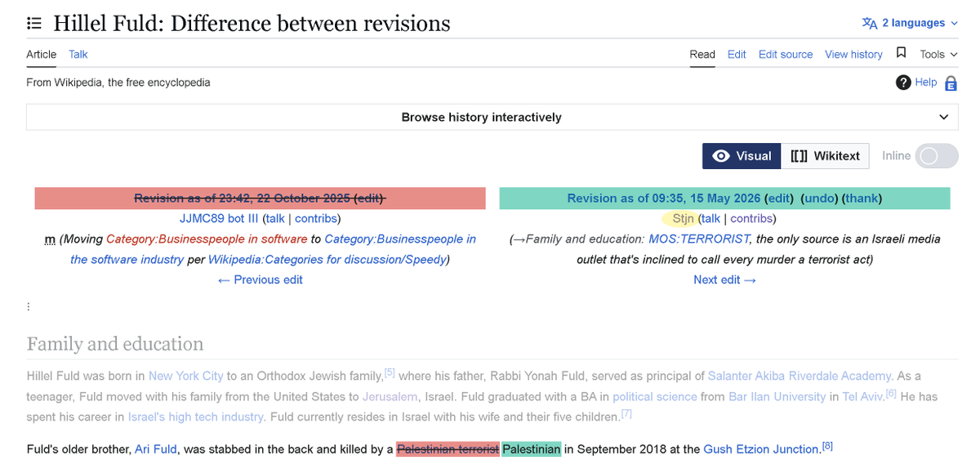This screenshot has width=980, height=460.
Task: Open the 2 languages dropdown
Action: [x=911, y=23]
